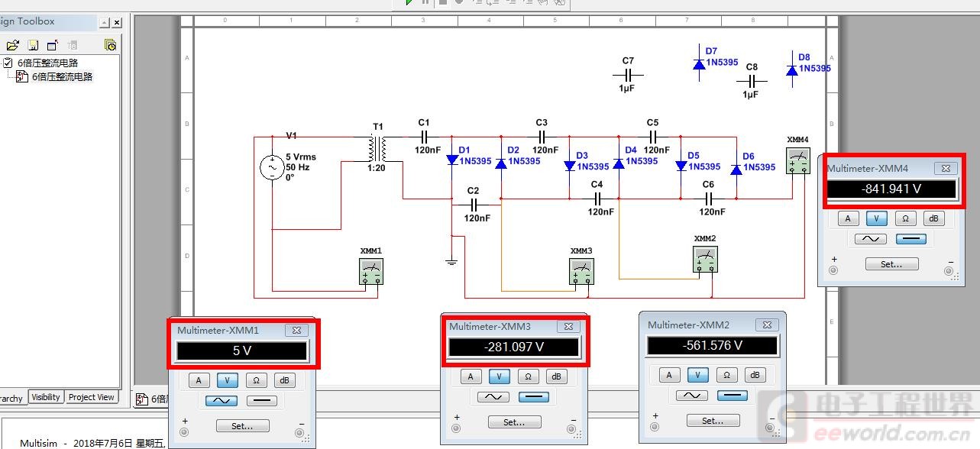
Task: Switch XMM2 multimeter to DC mode
Action: click(x=732, y=396)
